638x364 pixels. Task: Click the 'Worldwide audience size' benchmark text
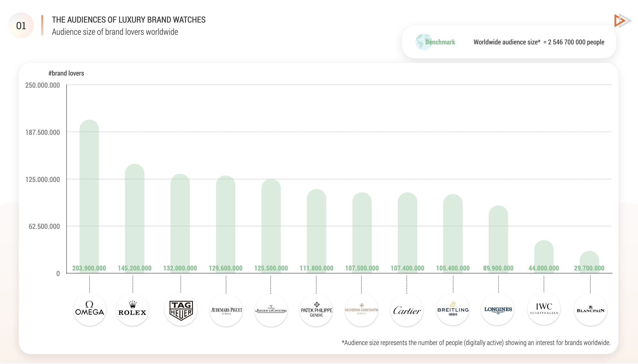coord(539,42)
